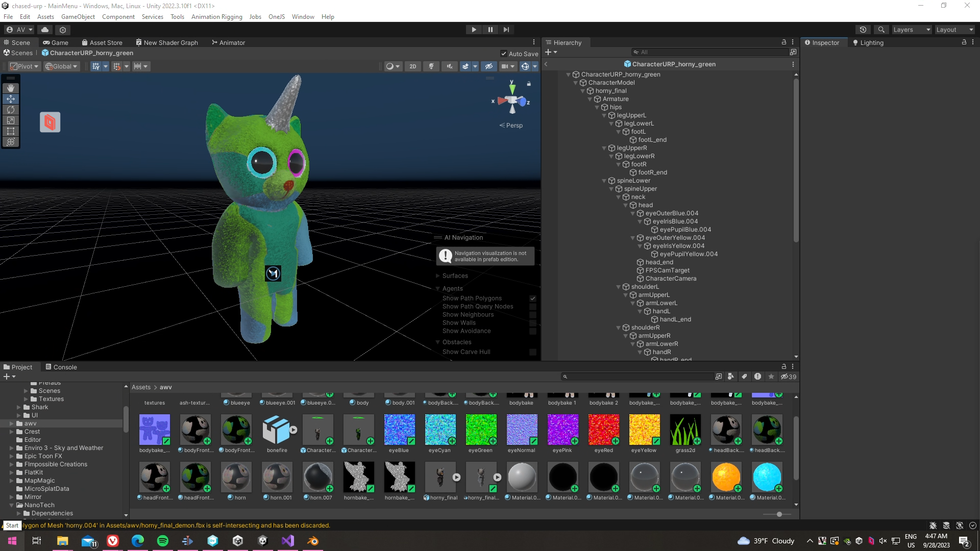Toggle the Auto Save checkbox
The height and width of the screenshot is (551, 980).
[x=504, y=54]
